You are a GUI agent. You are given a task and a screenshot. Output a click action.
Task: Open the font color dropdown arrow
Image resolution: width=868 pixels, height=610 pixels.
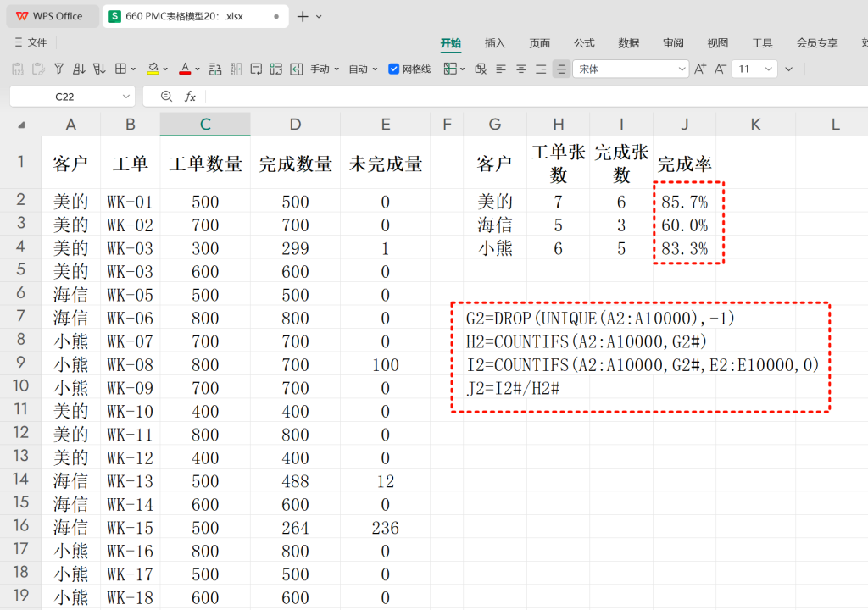click(197, 69)
